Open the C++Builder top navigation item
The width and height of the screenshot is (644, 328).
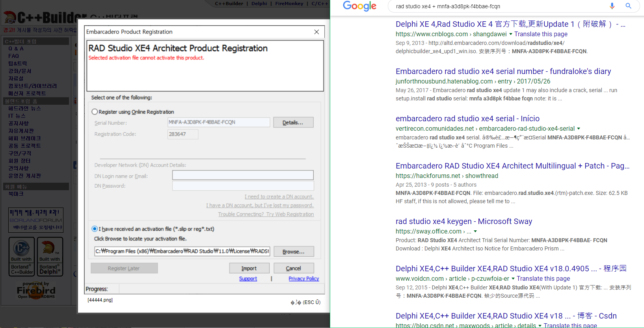click(x=229, y=4)
